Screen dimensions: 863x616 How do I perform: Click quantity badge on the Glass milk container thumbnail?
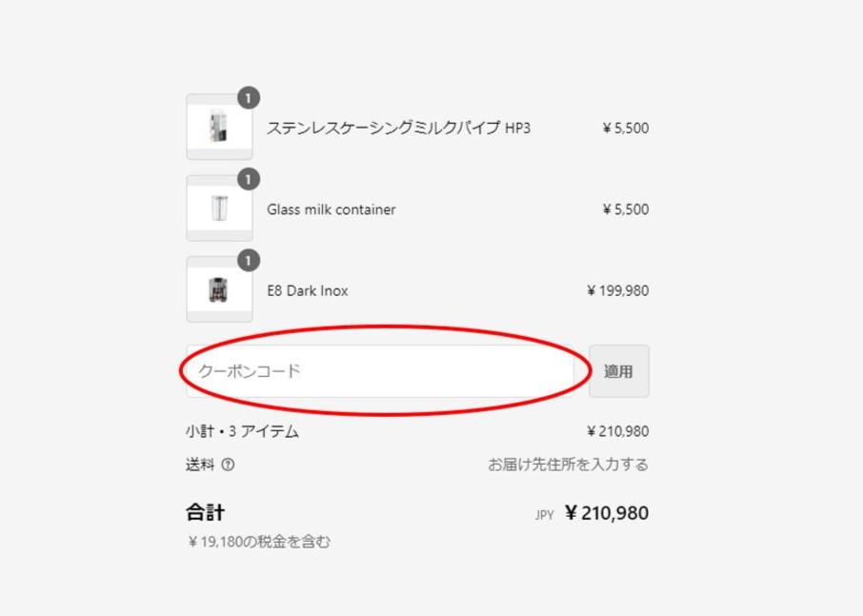pos(249,179)
